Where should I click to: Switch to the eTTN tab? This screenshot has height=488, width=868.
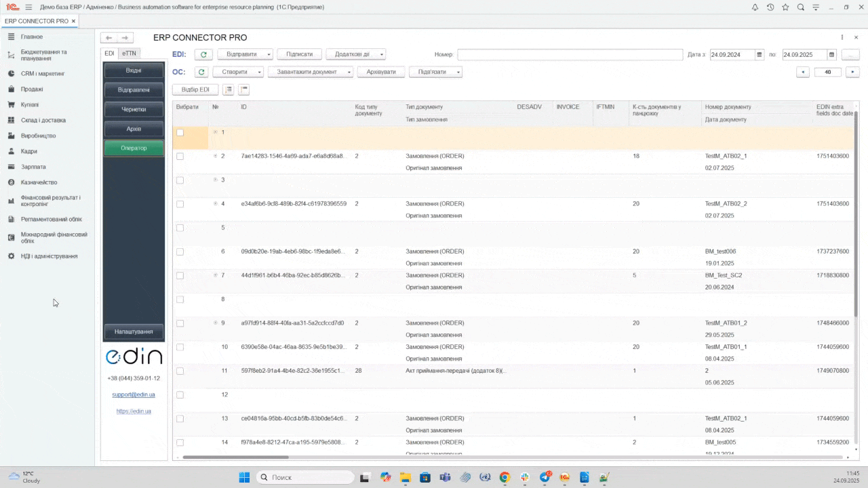click(129, 54)
